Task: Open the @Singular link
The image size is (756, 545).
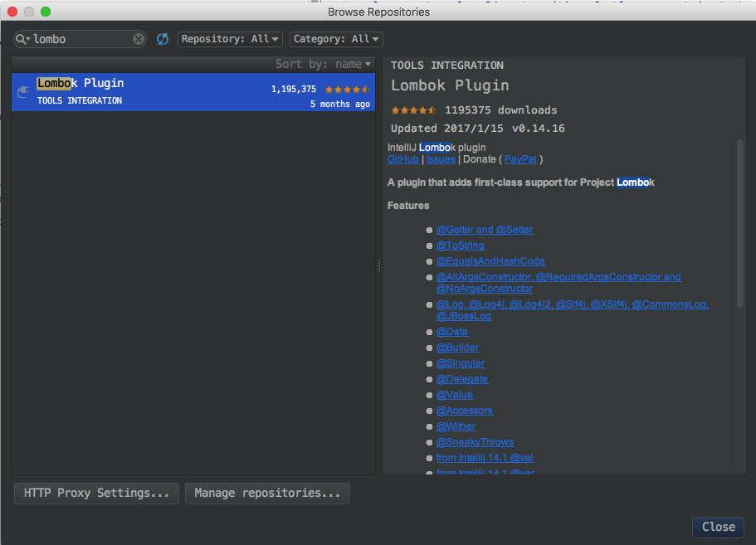Action: 461,363
